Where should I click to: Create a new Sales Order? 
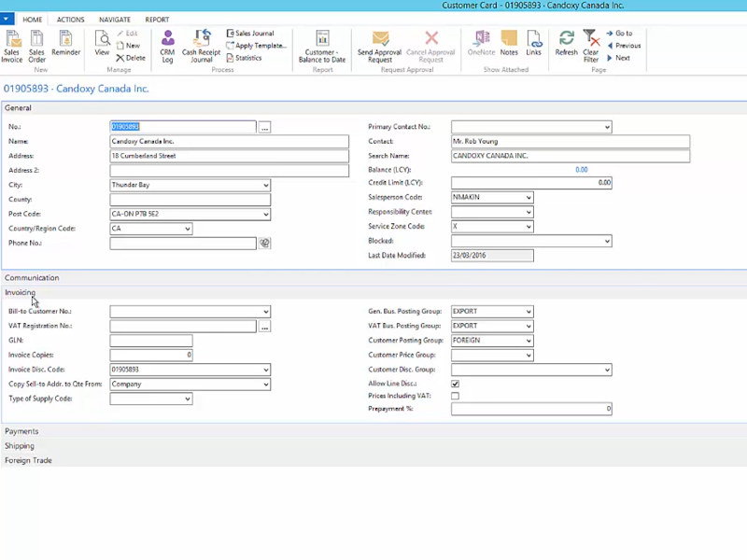click(x=36, y=46)
